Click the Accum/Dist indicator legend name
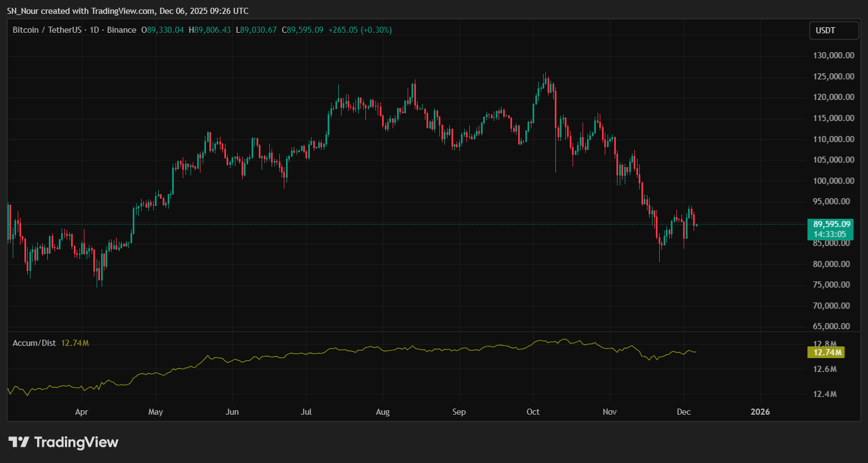The width and height of the screenshot is (868, 463). [x=34, y=343]
